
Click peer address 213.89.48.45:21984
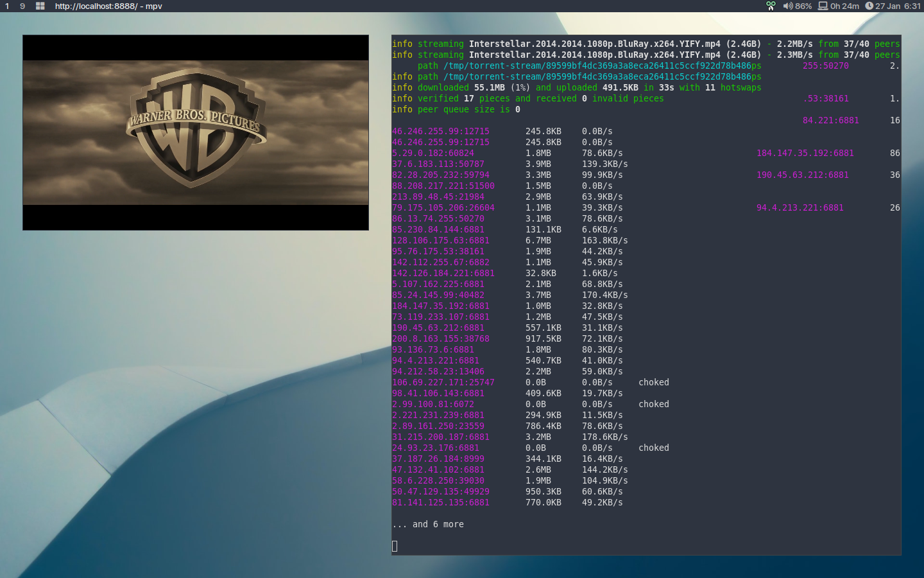click(438, 197)
